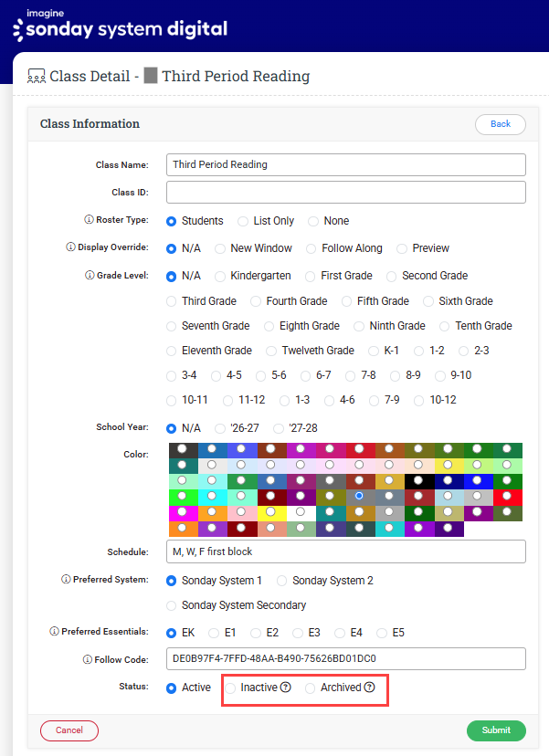
Task: Click the help icon next to Archived
Action: click(369, 687)
